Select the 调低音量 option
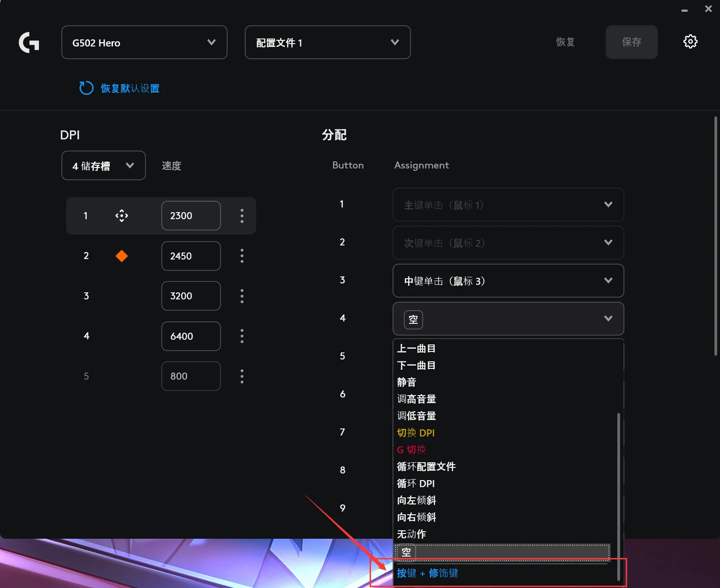The width and height of the screenshot is (720, 588). point(417,416)
